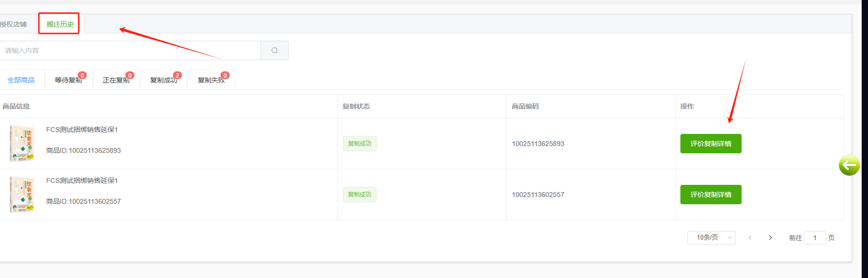Select the 复制成功 filter tab
Image resolution: width=868 pixels, height=278 pixels.
163,80
